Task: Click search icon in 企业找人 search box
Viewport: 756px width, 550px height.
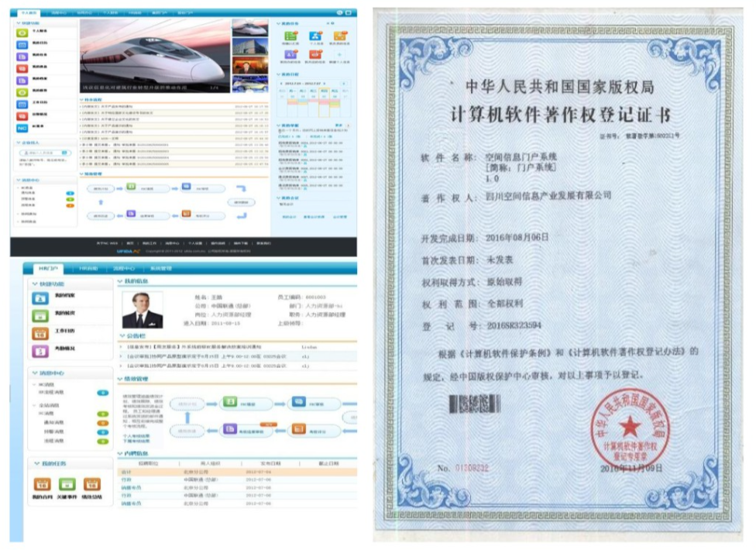Action: point(64,153)
